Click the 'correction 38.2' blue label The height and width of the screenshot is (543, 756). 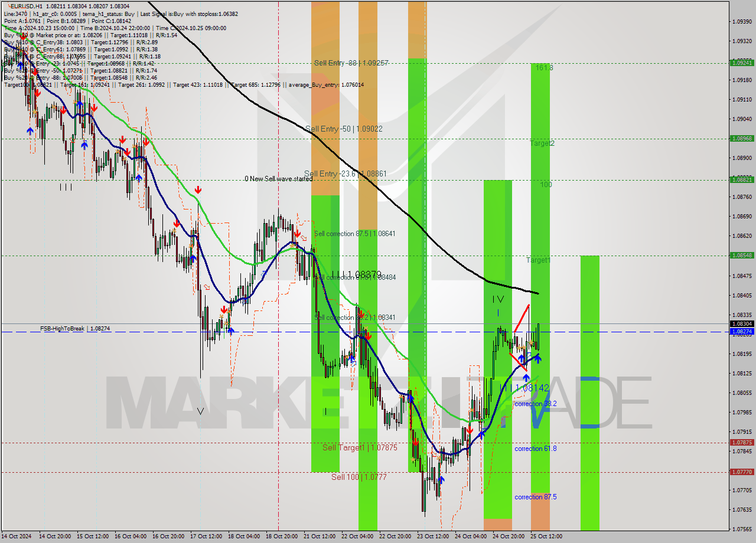pos(536,404)
